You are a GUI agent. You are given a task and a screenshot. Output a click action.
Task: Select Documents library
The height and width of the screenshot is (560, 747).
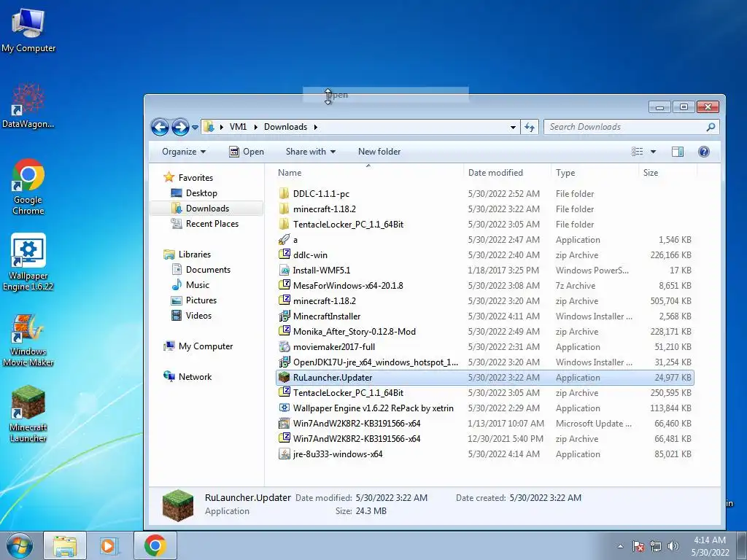click(201, 270)
